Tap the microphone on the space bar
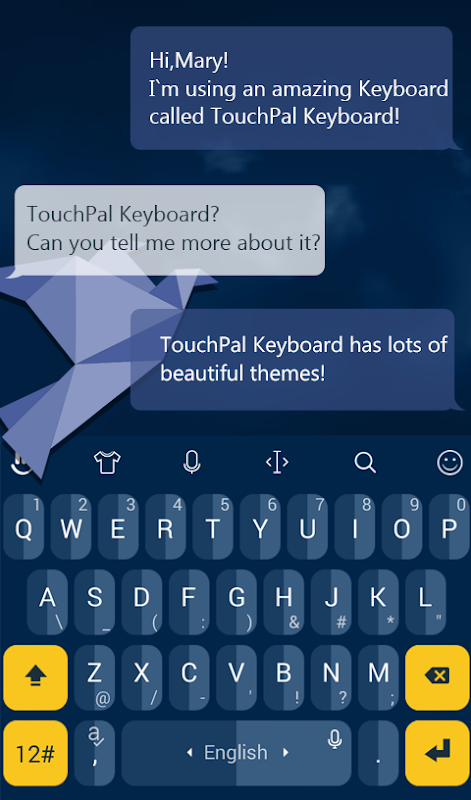The image size is (471, 800). (335, 738)
